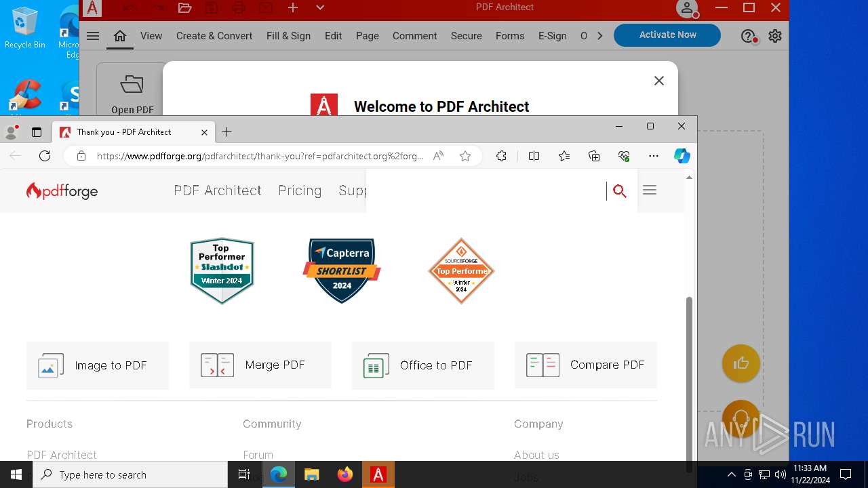Open the user account icon in PDF Architect
The width and height of the screenshot is (868, 488).
(687, 8)
